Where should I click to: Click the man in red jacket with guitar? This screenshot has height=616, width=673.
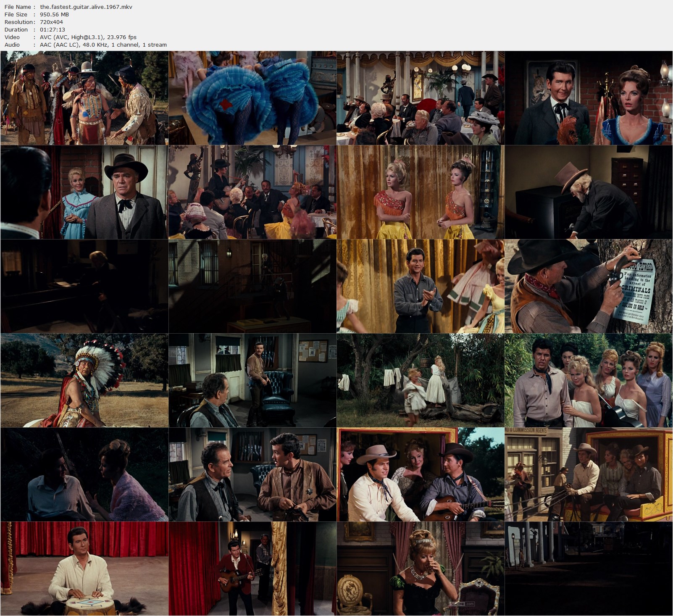click(252, 569)
